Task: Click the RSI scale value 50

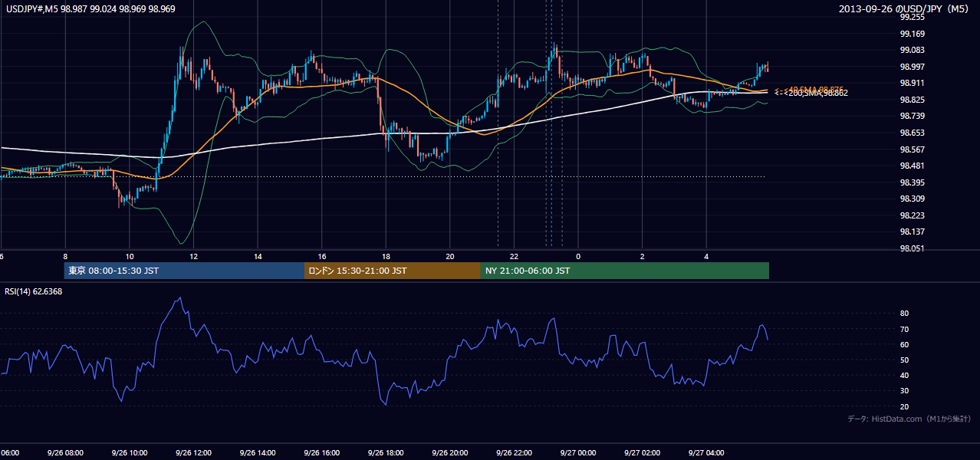Action: (905, 360)
